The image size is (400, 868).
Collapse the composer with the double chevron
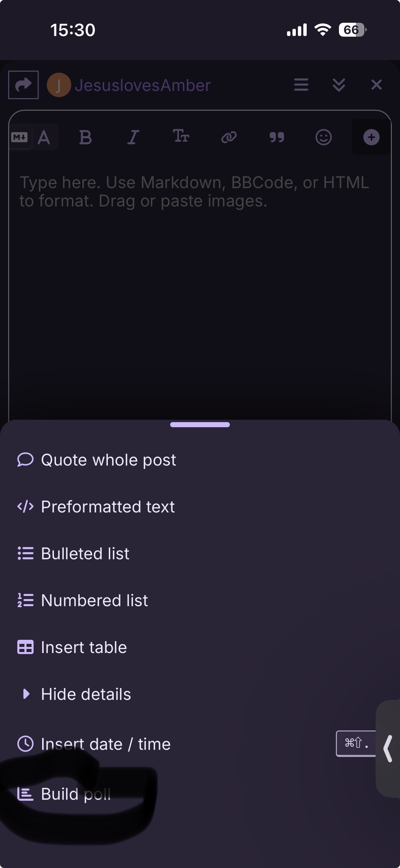coord(339,85)
